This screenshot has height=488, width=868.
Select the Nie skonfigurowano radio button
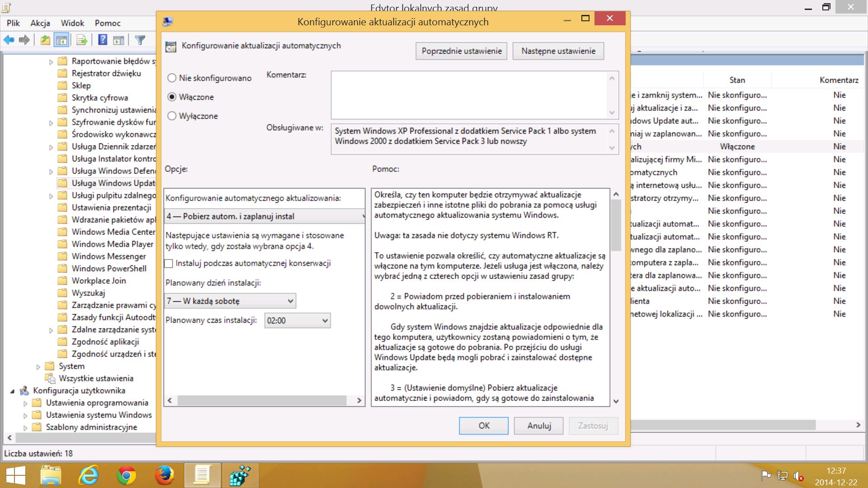tap(172, 78)
